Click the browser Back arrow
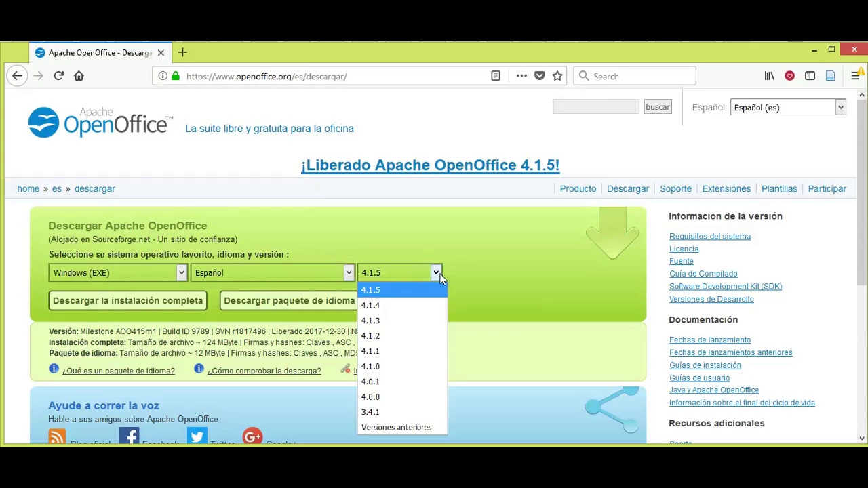Viewport: 868px width, 488px height. click(x=17, y=76)
